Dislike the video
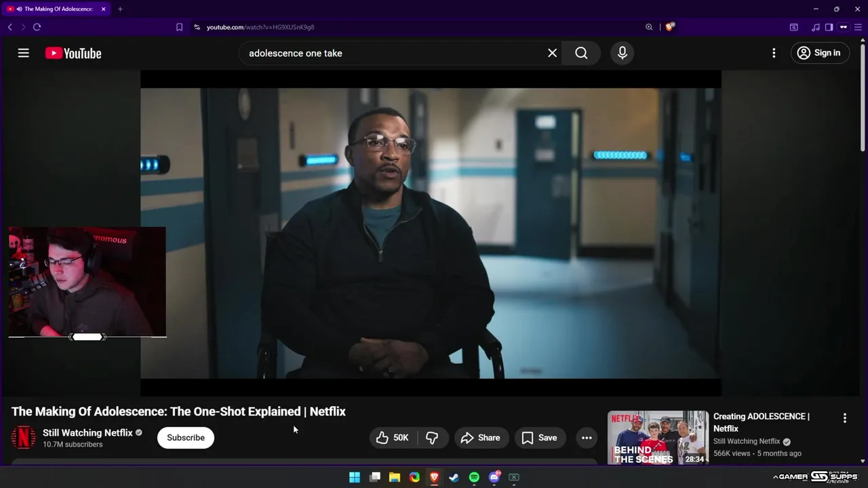The width and height of the screenshot is (868, 488). tap(432, 438)
